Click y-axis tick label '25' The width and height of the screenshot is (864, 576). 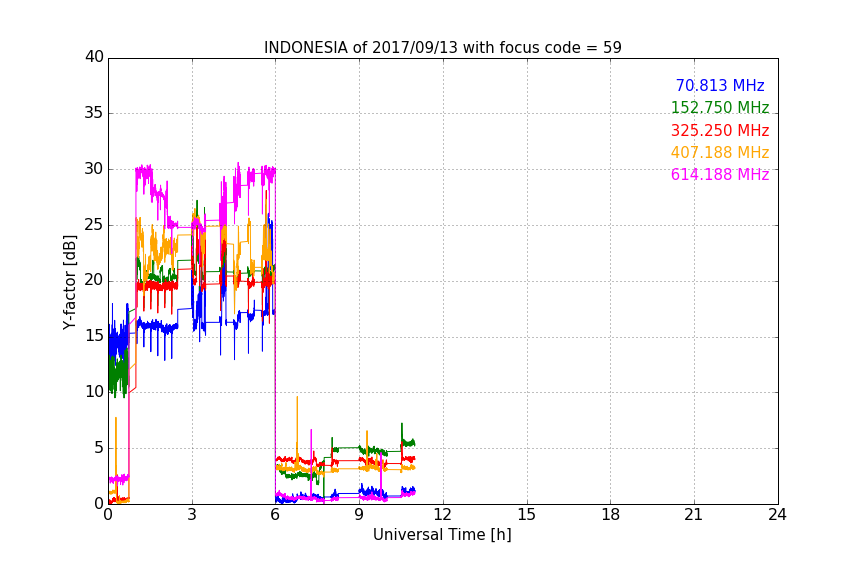pos(94,225)
